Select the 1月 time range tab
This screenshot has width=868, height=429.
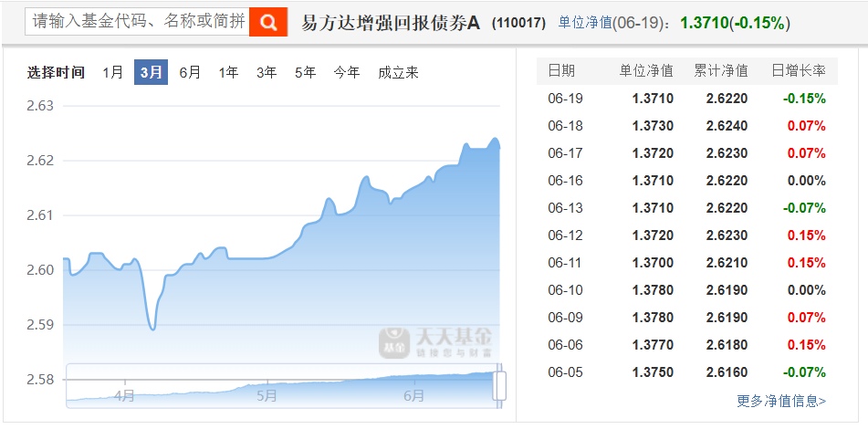point(113,72)
